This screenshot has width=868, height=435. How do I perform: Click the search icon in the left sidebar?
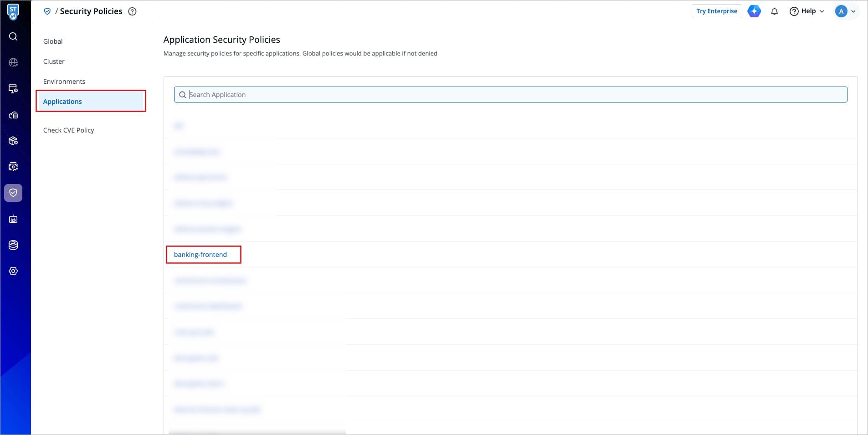[13, 36]
